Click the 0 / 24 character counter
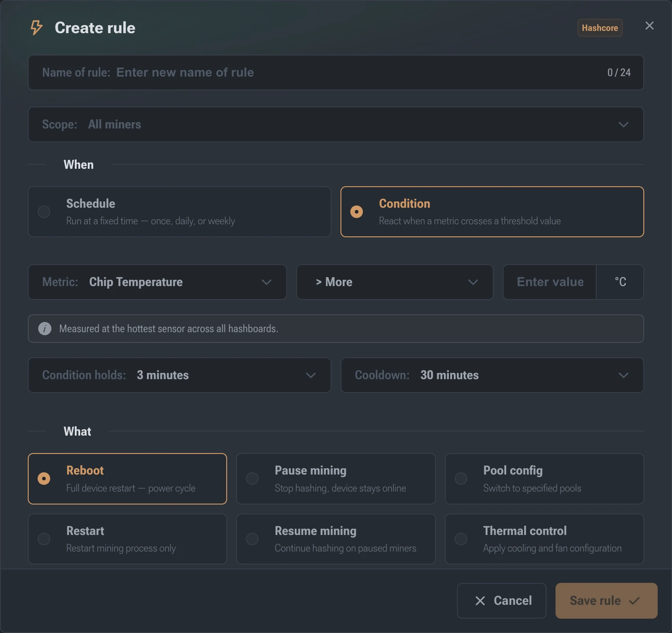Screen dimensions: 672x633 click(x=619, y=73)
